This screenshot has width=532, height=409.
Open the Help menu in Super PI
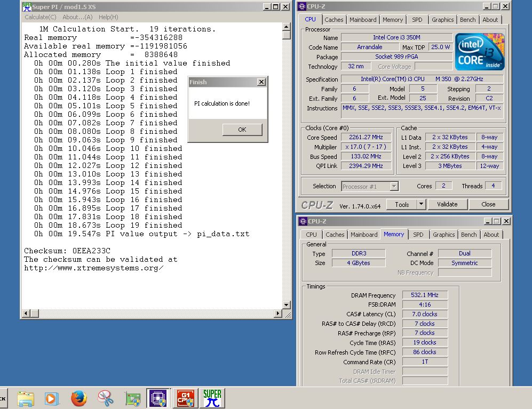pyautogui.click(x=108, y=17)
